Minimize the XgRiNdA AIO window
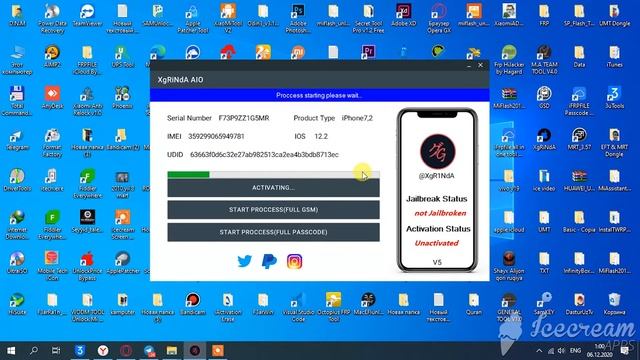Image resolution: width=640 pixels, height=360 pixels. point(469,65)
